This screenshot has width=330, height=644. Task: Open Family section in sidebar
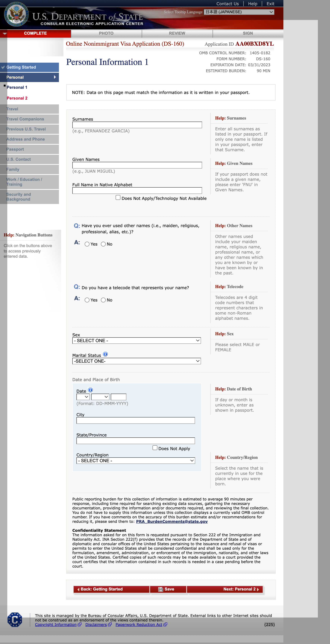(29, 169)
